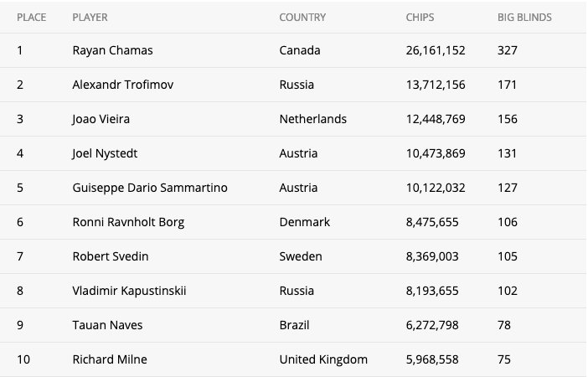The width and height of the screenshot is (588, 377).
Task: Click Guiseppe Dario Sammartino's name
Action: pos(150,188)
